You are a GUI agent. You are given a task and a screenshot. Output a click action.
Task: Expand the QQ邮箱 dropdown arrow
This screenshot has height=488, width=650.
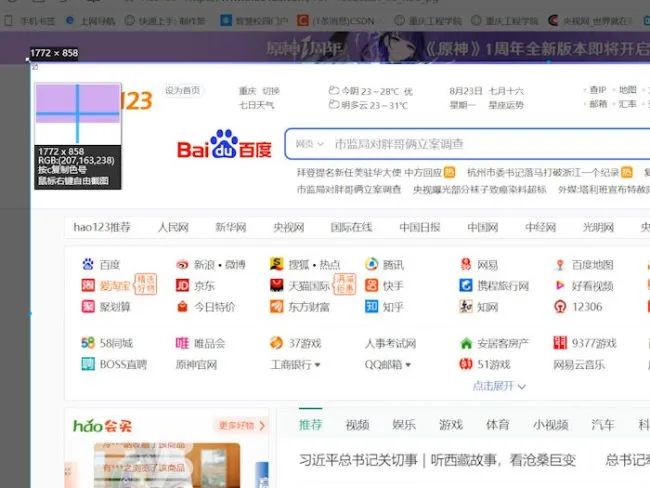tap(408, 365)
